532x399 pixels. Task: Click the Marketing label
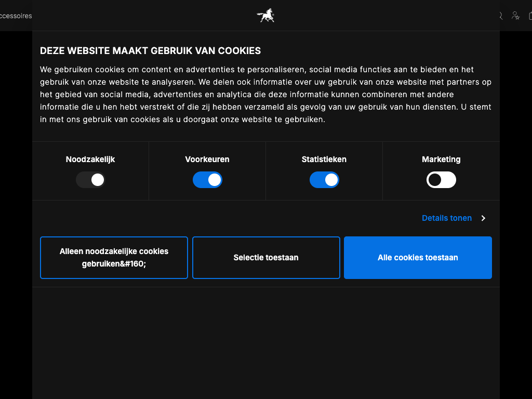(x=441, y=159)
